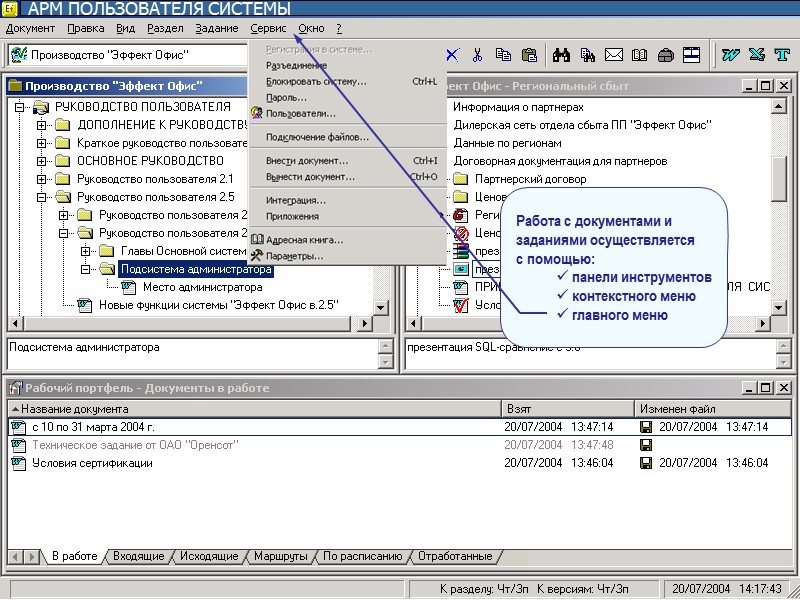Click right arrow of left tree horizontal scrollbar
Viewport: 800px width, 600px height.
click(364, 323)
